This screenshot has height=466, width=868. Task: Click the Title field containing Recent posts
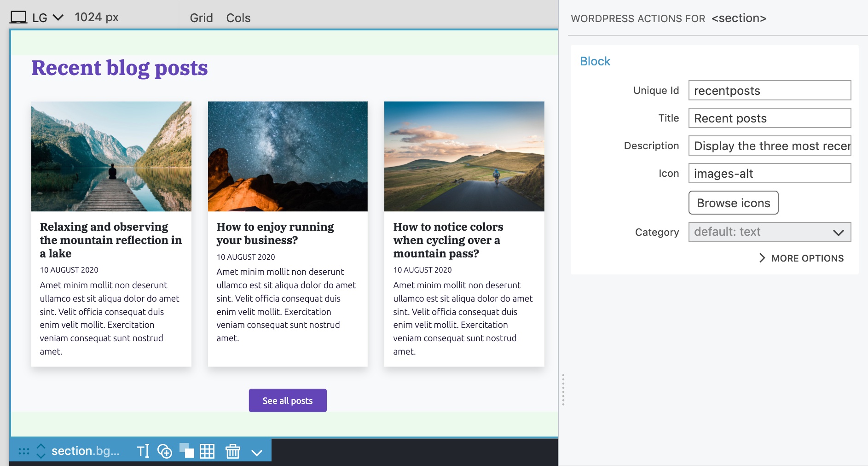point(770,118)
